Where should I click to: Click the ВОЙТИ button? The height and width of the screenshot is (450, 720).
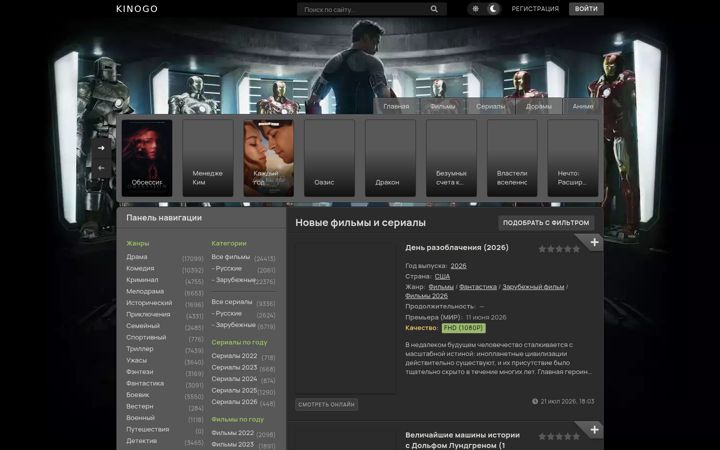586,9
